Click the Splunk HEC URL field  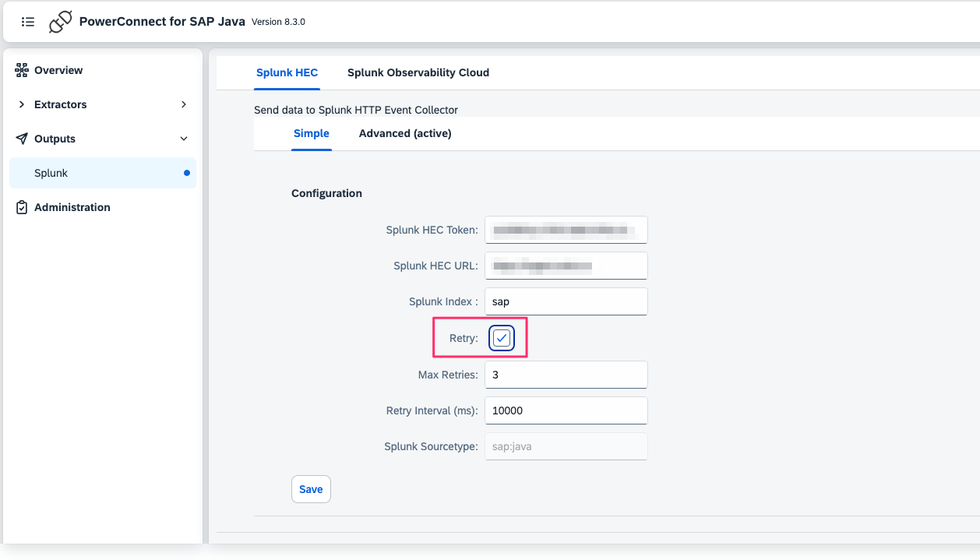tap(566, 266)
